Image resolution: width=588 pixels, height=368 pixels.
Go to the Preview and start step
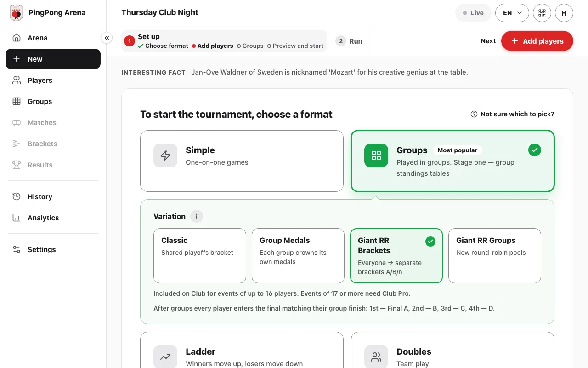(x=295, y=46)
